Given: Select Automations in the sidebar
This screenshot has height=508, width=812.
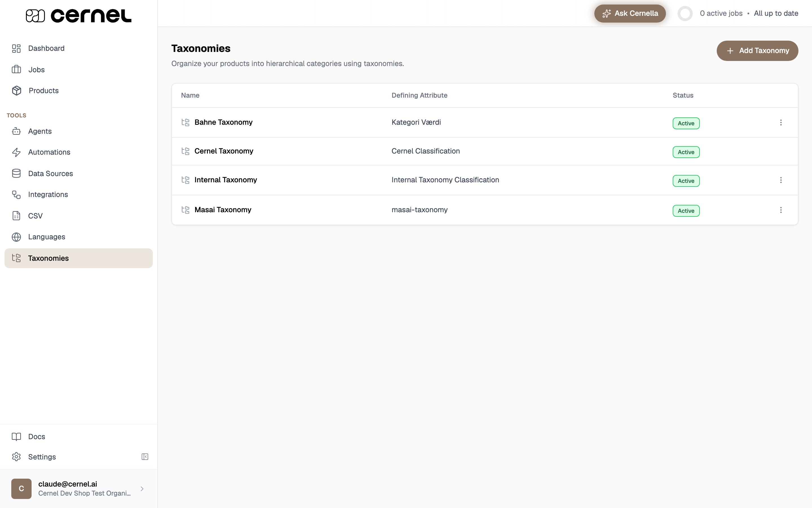Looking at the screenshot, I should tap(78, 152).
